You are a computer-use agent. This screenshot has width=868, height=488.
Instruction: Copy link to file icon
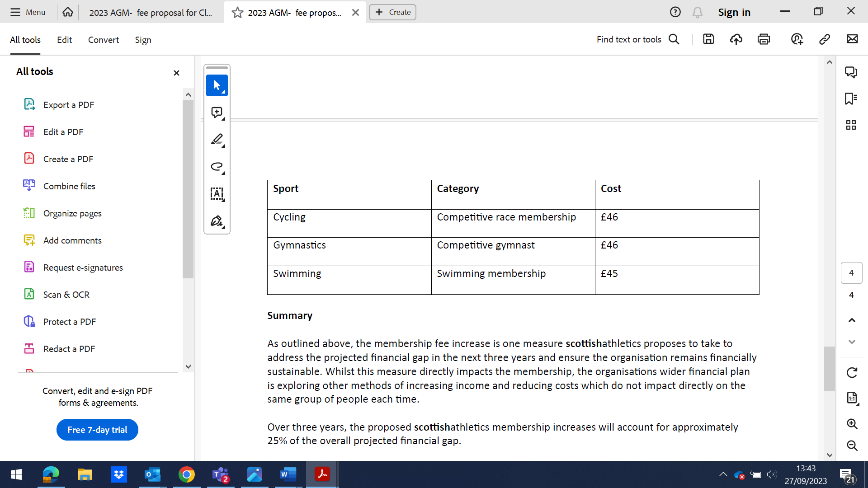pos(825,39)
